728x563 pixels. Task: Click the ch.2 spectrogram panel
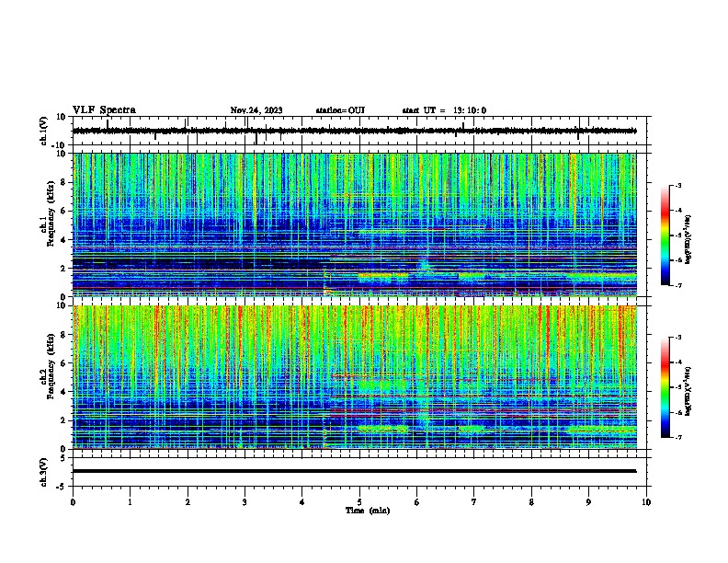coord(354,377)
